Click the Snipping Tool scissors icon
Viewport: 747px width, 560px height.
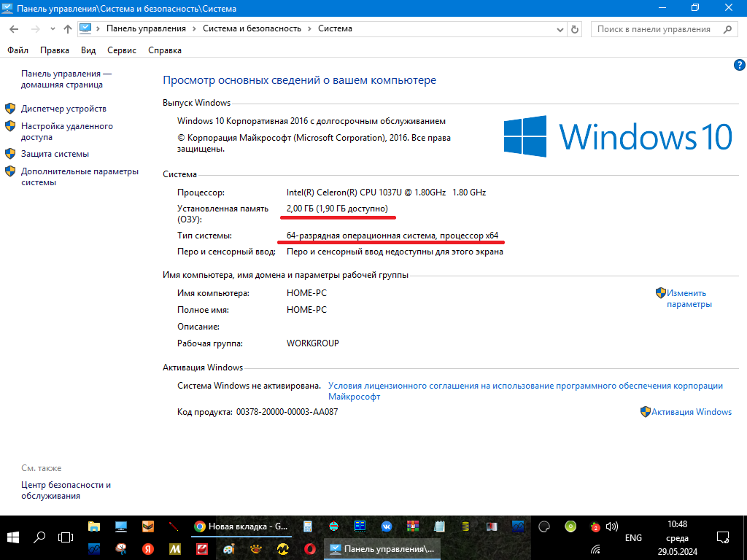coord(122,548)
